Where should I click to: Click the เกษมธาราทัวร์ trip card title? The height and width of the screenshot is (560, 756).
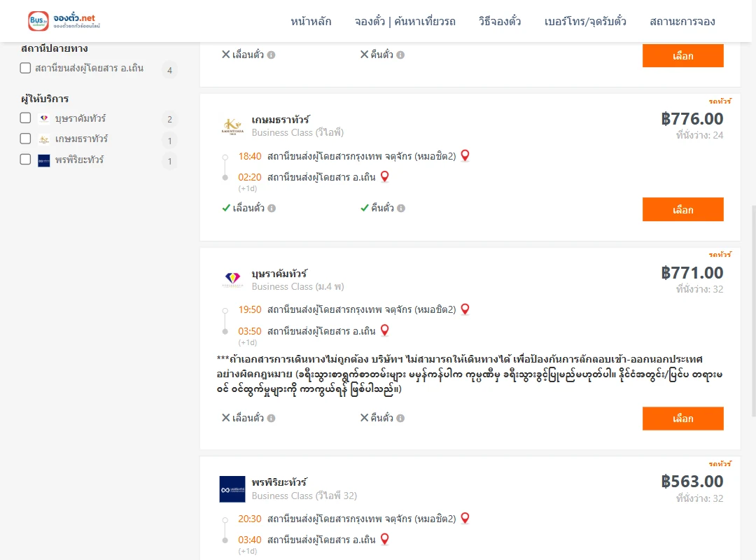[281, 120]
